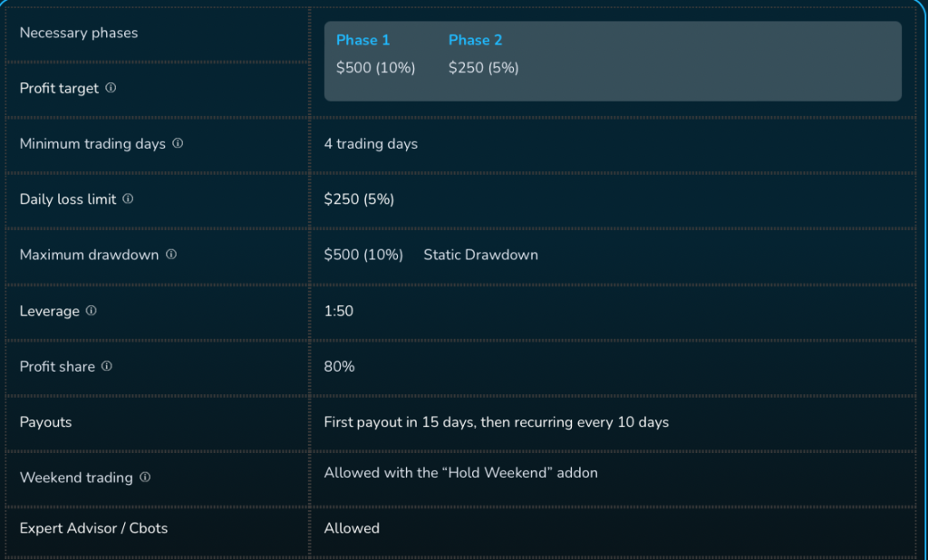Viewport: 928px width, 560px height.
Task: Click the Expert Advisor / Cbots label
Action: [x=93, y=527]
